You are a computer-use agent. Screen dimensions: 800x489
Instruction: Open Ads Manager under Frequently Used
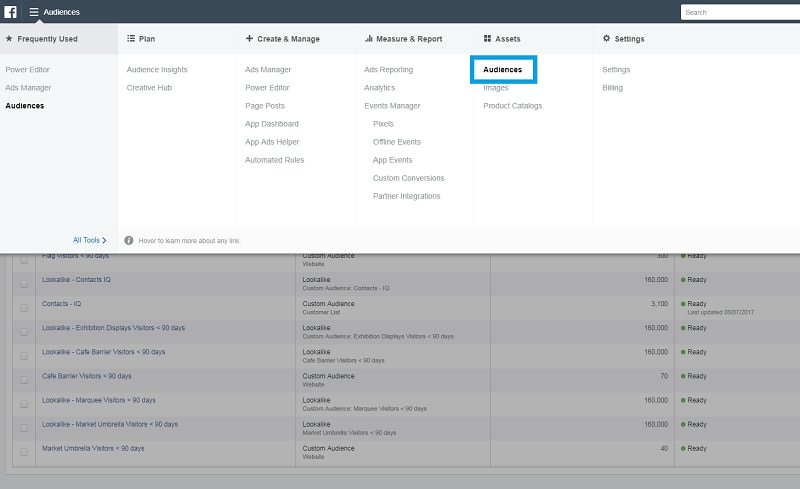pos(28,88)
